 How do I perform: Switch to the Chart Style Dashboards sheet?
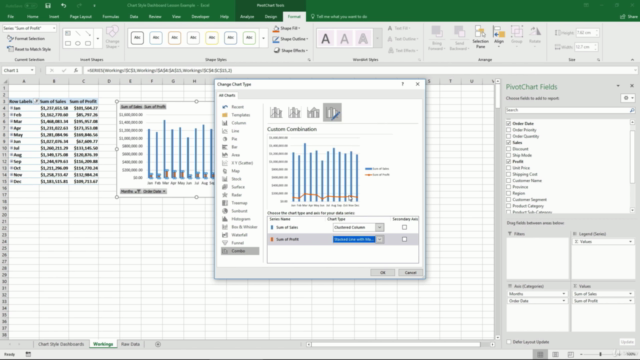point(61,344)
